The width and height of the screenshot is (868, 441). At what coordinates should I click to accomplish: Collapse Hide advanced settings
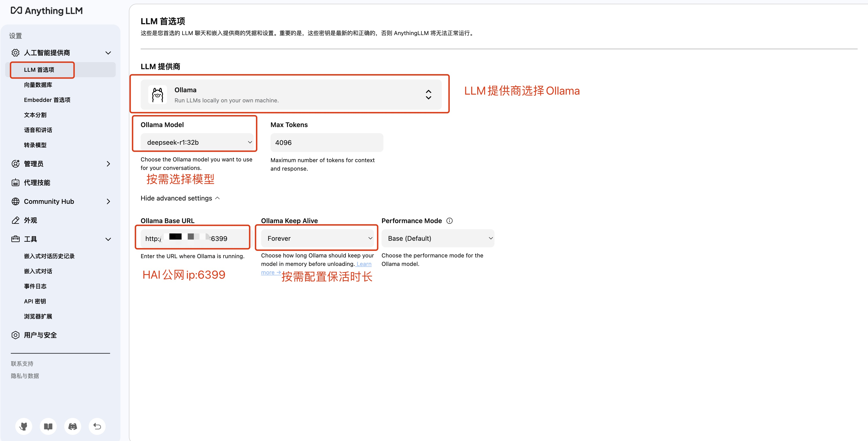[180, 198]
